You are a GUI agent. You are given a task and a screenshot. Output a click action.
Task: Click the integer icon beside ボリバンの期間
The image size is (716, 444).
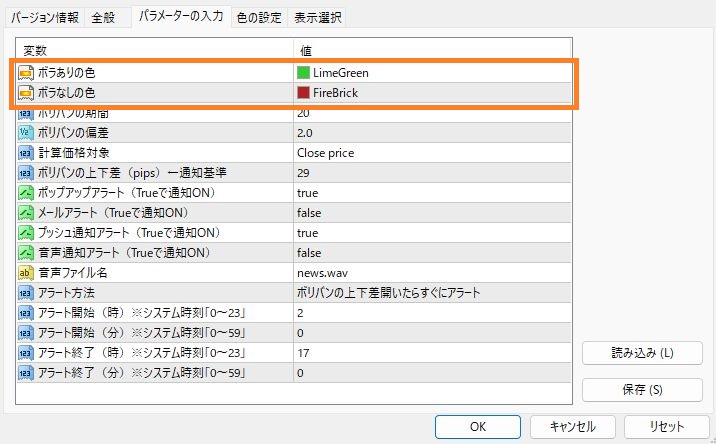[x=27, y=113]
